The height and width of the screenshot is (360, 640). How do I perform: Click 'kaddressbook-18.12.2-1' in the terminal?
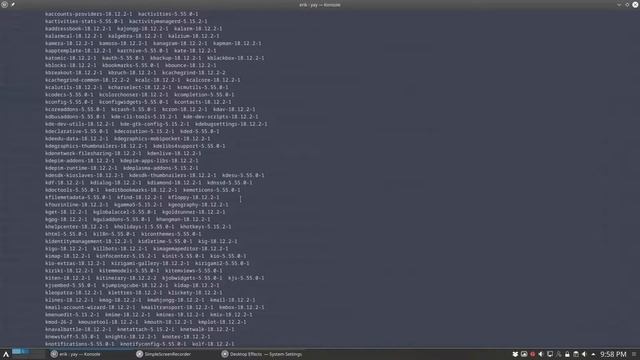click(x=78, y=29)
